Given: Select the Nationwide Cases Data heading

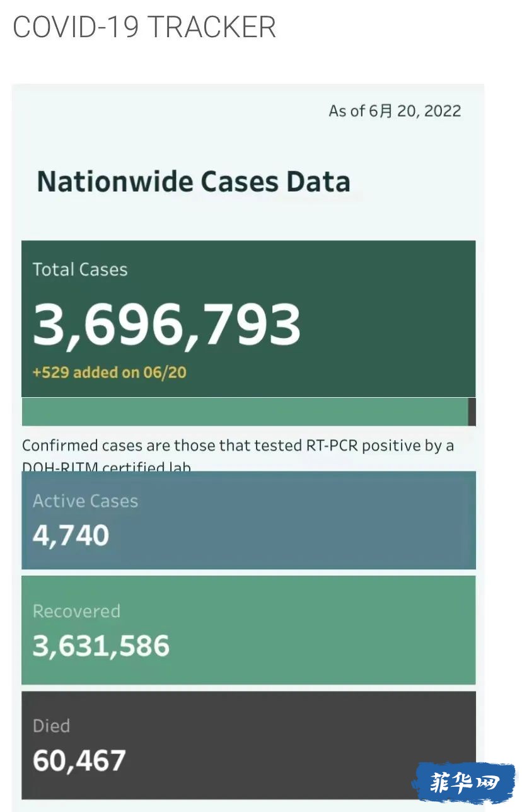Looking at the screenshot, I should (x=194, y=182).
